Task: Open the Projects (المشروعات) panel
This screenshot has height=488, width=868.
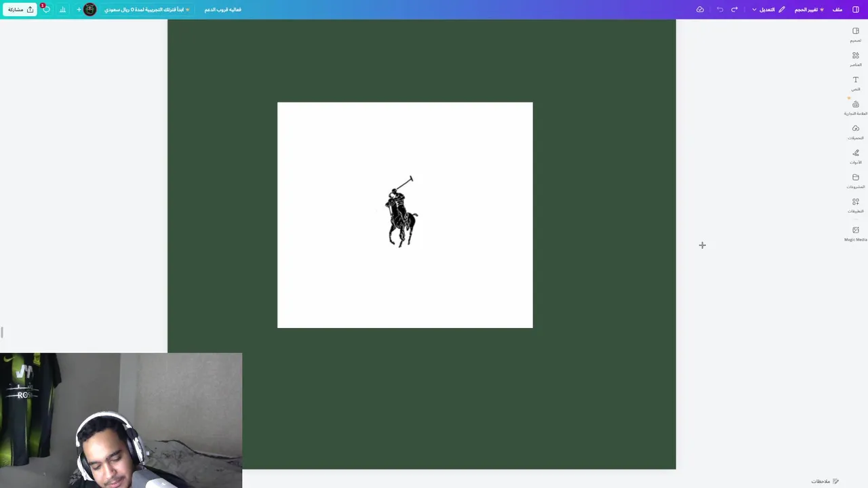Action: 855,181
